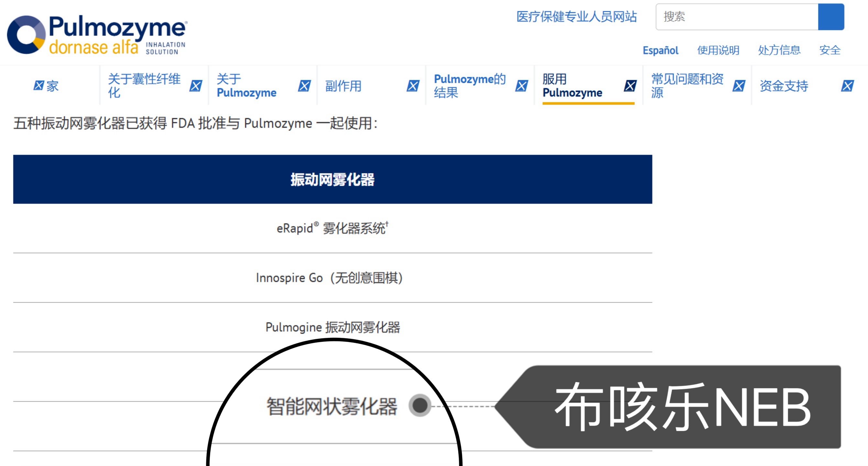Click the arrow icon beside 服用 Pulmozyme
The image size is (868, 466).
[630, 85]
